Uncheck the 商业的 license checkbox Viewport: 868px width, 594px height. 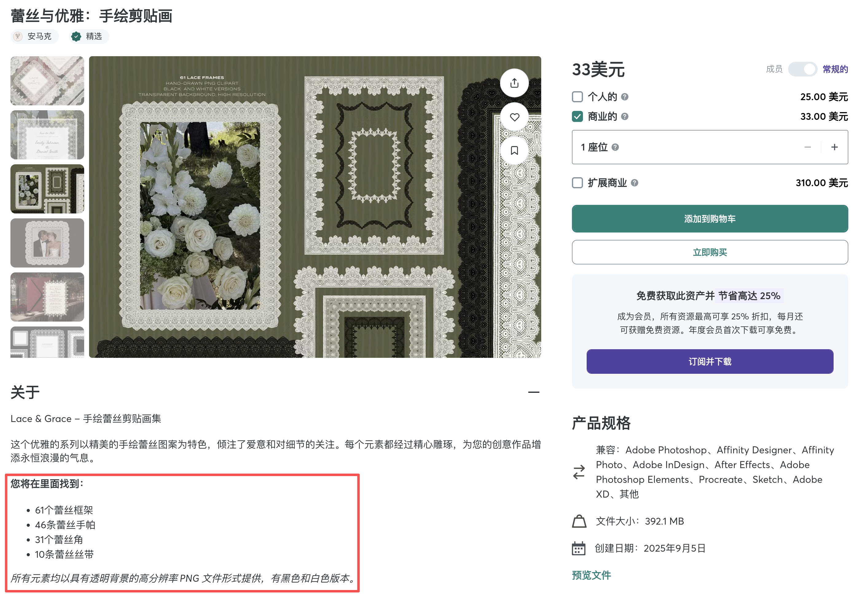(x=577, y=117)
